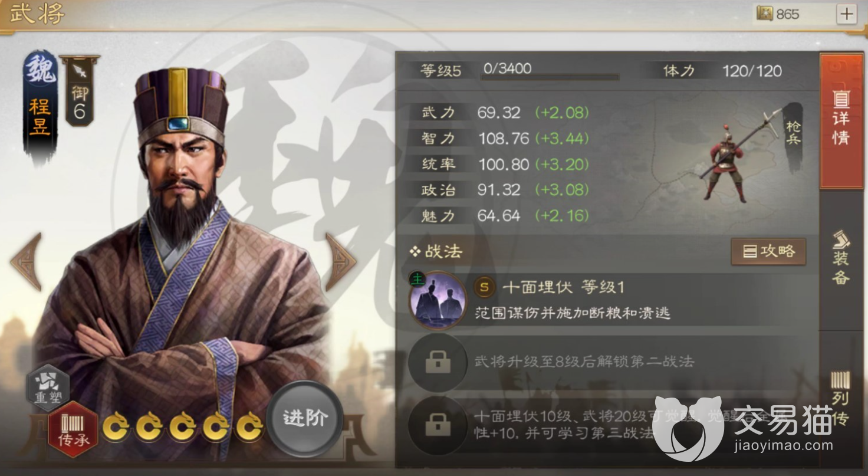Click the plus icon beside 865

(x=846, y=14)
